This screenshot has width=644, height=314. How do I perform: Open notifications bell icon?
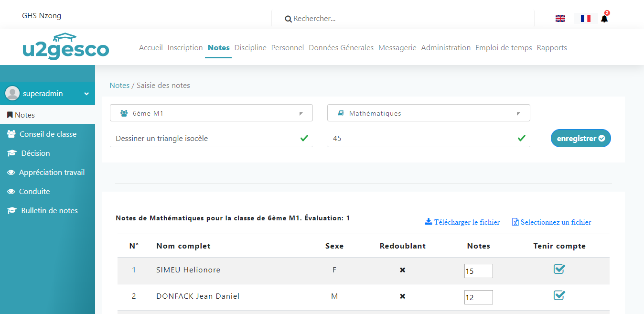[x=604, y=19]
